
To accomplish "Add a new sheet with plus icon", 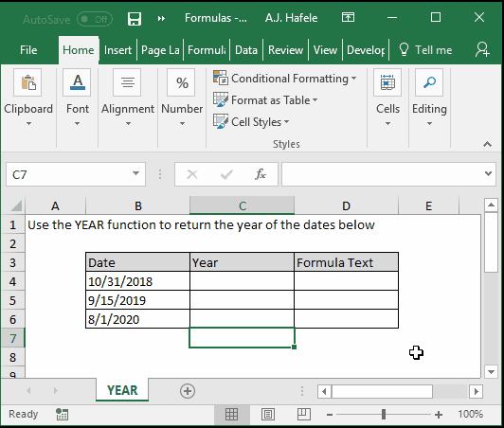I will (x=188, y=391).
